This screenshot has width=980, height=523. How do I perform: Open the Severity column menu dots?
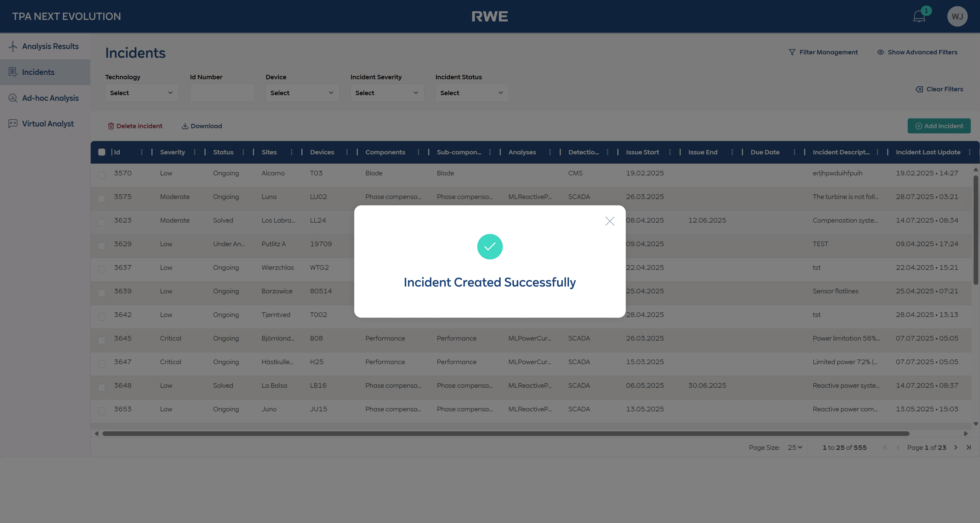pyautogui.click(x=194, y=152)
